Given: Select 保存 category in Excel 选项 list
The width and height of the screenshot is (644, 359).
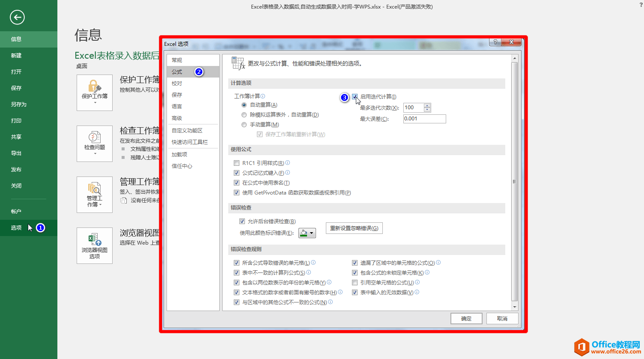Looking at the screenshot, I should pyautogui.click(x=193, y=95).
